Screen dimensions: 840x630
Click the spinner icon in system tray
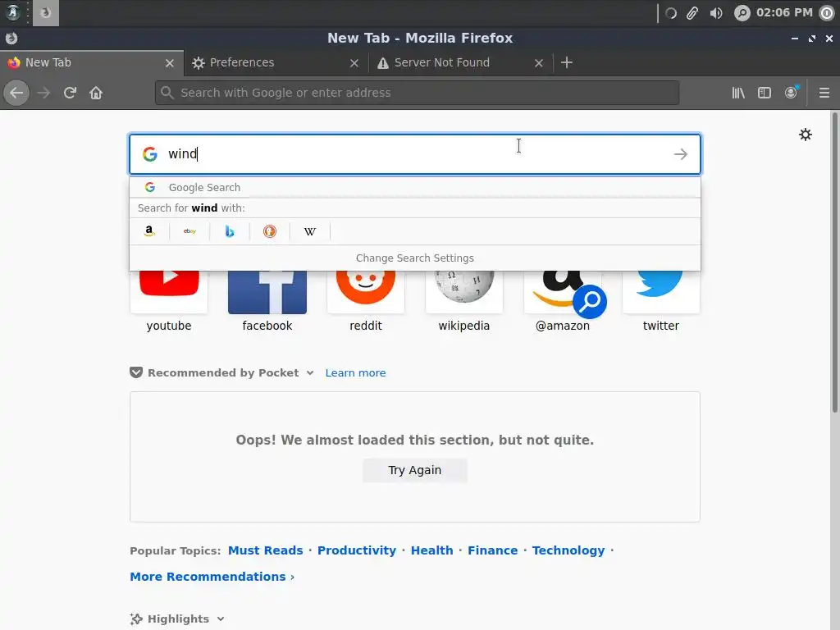point(671,13)
